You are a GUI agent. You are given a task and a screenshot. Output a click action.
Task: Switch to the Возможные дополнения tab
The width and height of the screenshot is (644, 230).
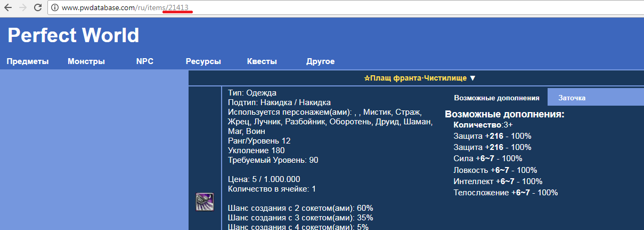click(x=496, y=98)
